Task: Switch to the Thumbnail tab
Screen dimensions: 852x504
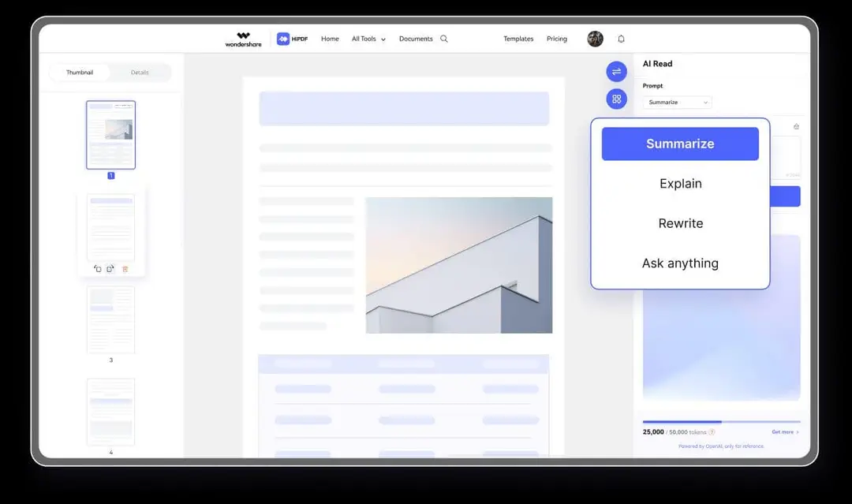Action: [x=80, y=73]
